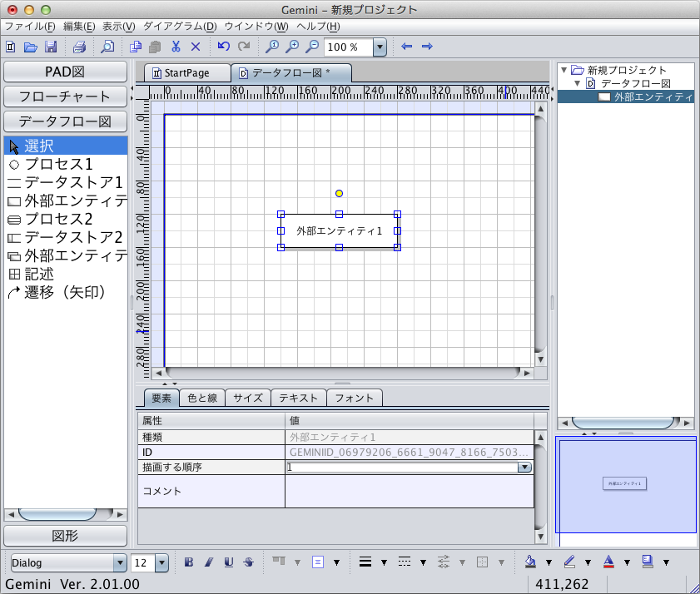700x594 pixels.
Task: Click the yellow rotation handle above entity
Action: (340, 193)
